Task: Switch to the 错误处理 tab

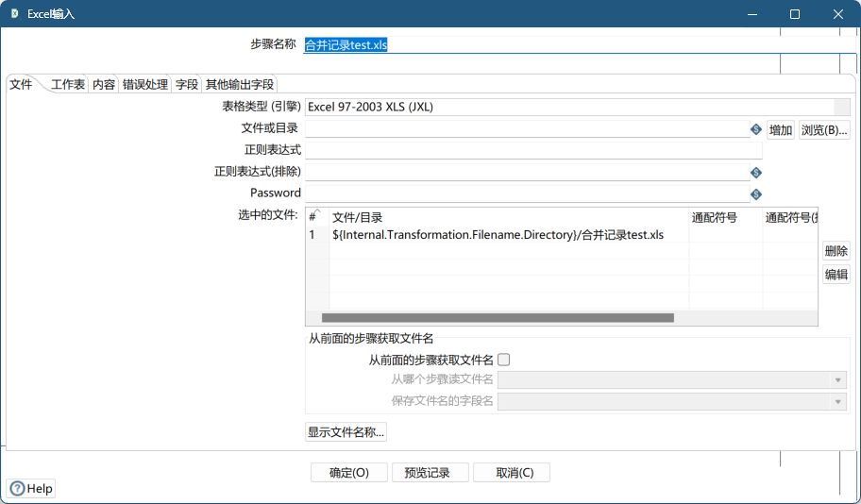Action: (x=145, y=84)
